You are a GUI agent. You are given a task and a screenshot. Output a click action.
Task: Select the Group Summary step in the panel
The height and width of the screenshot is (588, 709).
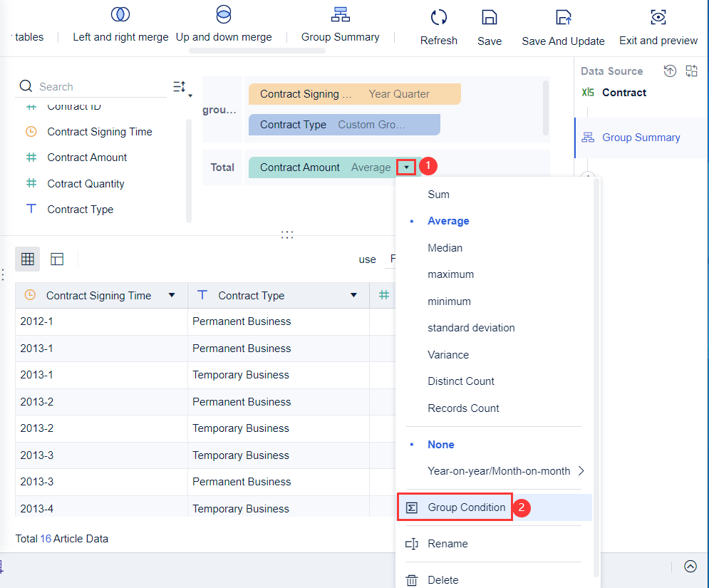point(641,138)
